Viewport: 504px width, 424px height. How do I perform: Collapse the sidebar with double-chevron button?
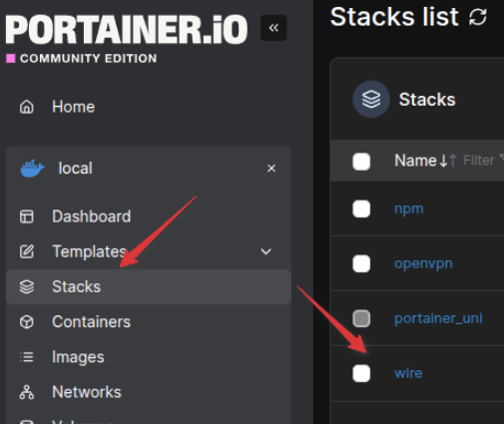273,28
